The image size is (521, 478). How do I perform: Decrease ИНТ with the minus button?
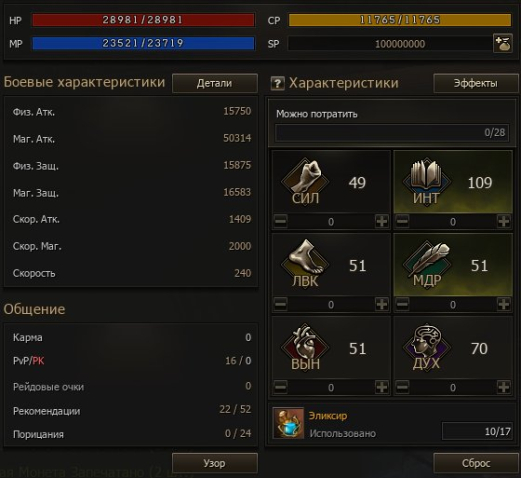402,221
